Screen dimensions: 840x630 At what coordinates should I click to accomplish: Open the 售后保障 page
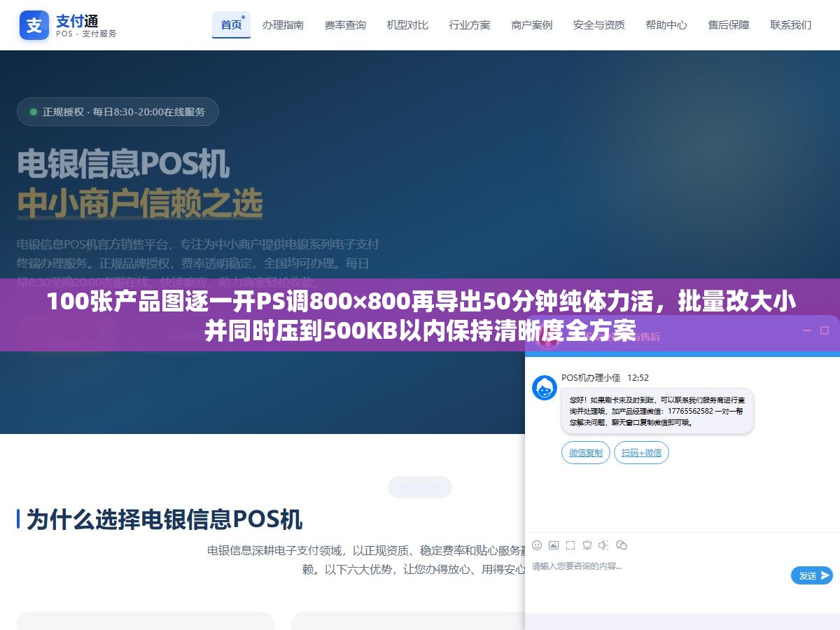(729, 24)
